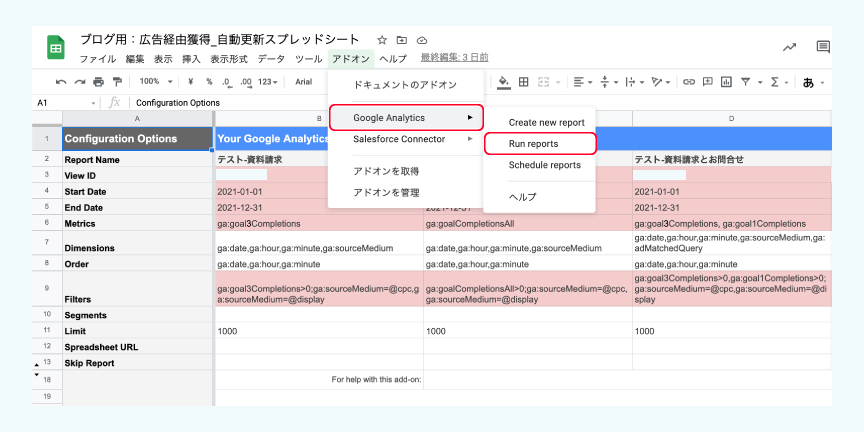Image resolution: width=864 pixels, height=432 pixels.
Task: Open horizontal align dropdown
Action: click(x=582, y=82)
